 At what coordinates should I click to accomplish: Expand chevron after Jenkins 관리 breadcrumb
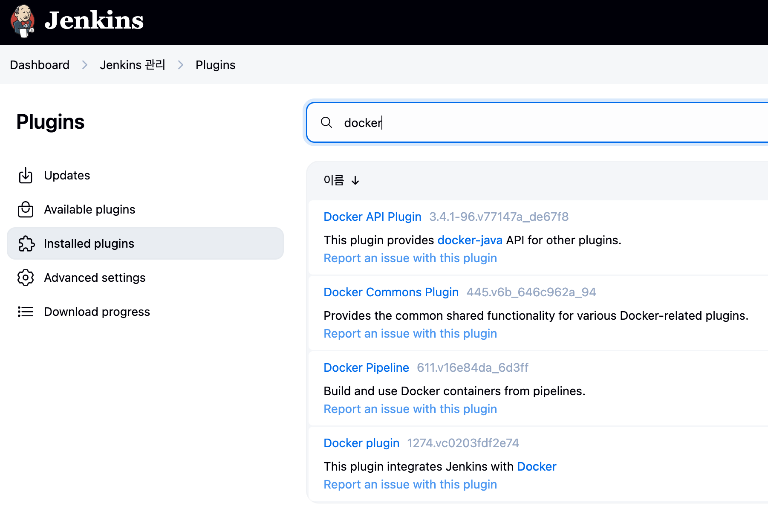(x=181, y=65)
